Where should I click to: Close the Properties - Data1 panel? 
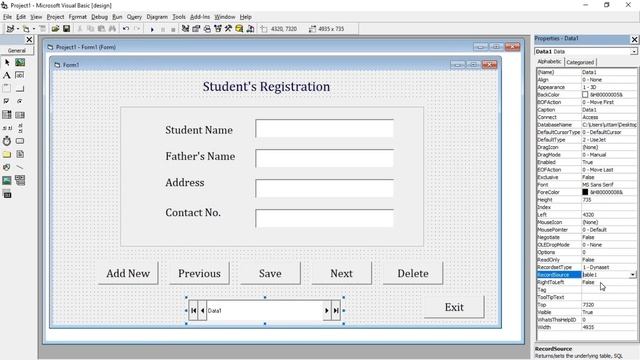[634, 39]
